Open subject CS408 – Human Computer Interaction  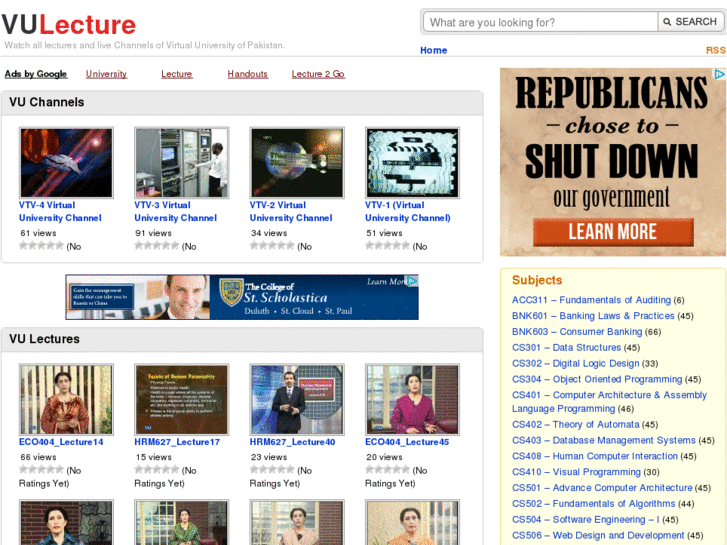pos(595,456)
